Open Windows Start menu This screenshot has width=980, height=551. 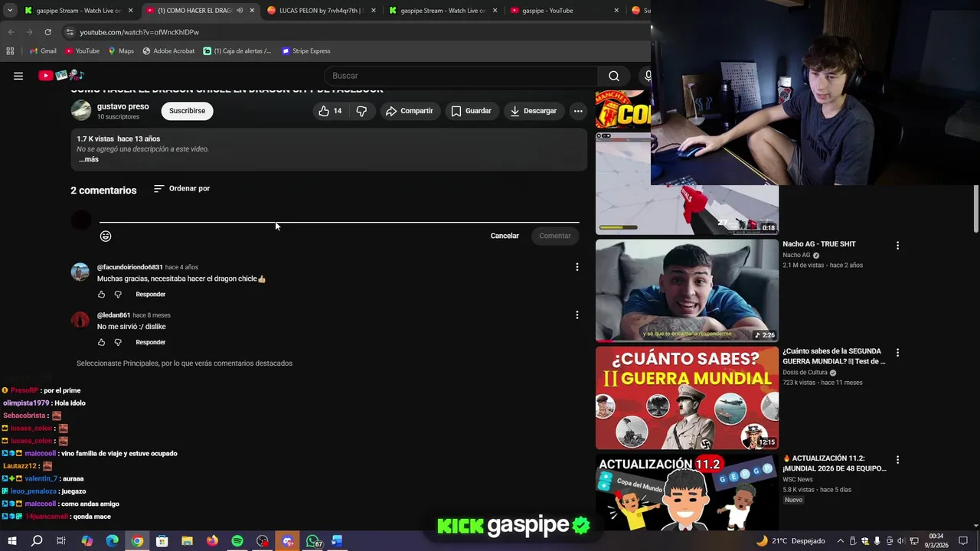pos(11,541)
